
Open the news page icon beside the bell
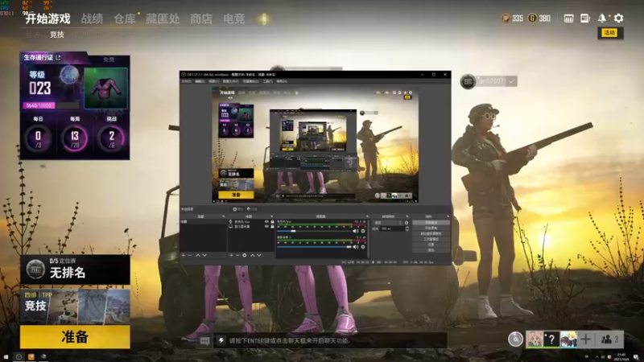click(x=585, y=18)
